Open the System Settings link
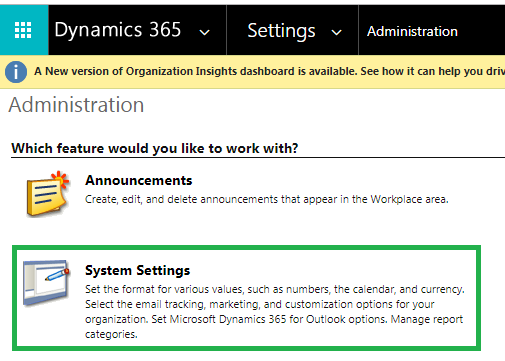505x361 pixels. click(137, 270)
